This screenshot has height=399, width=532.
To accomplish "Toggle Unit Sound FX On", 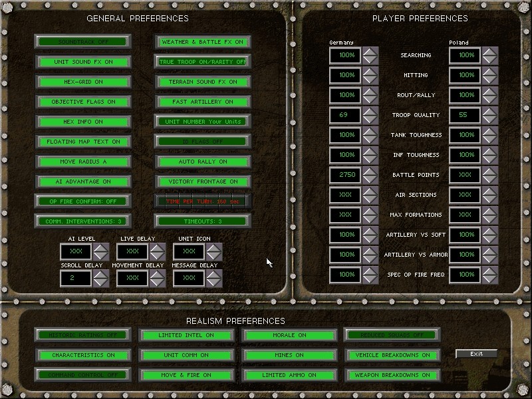I will (82, 62).
